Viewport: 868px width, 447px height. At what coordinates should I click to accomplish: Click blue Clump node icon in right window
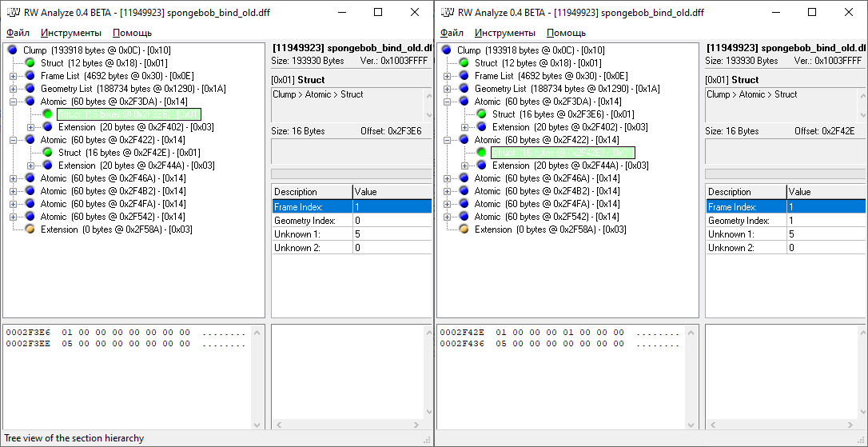[448, 50]
